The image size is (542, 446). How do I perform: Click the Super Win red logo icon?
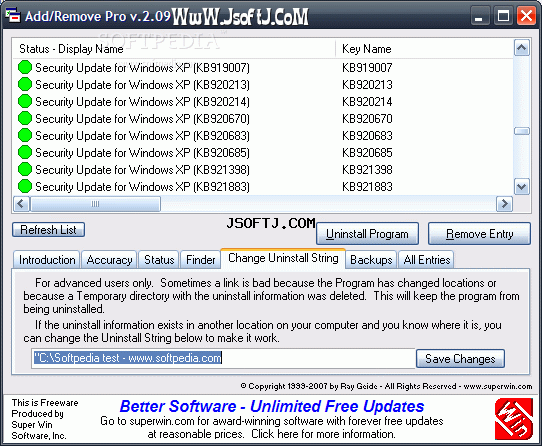click(514, 419)
